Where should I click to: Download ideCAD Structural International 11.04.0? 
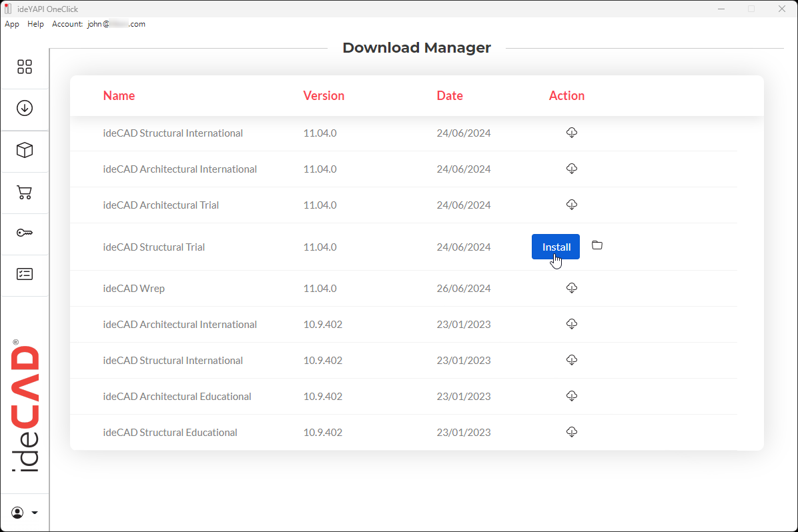(571, 133)
